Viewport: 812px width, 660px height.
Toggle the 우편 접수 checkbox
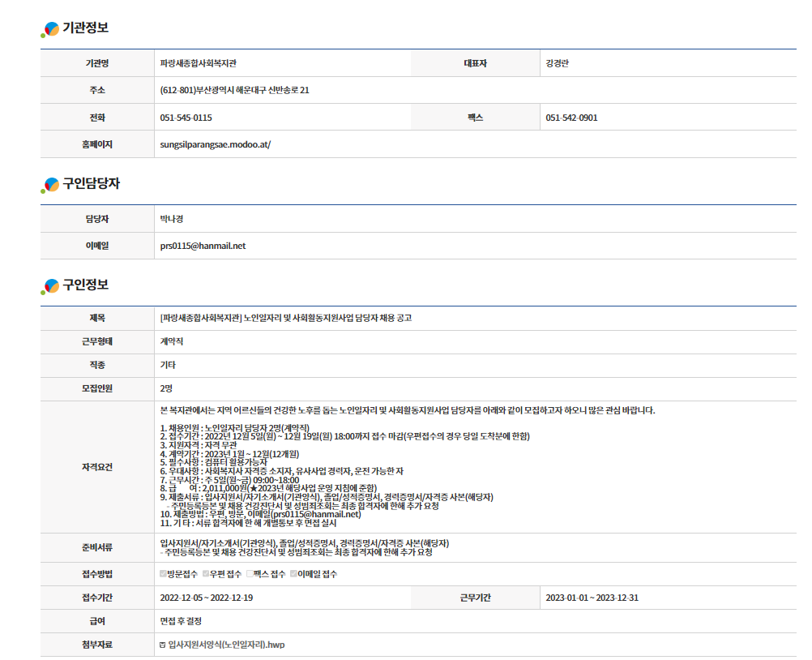tap(206, 573)
